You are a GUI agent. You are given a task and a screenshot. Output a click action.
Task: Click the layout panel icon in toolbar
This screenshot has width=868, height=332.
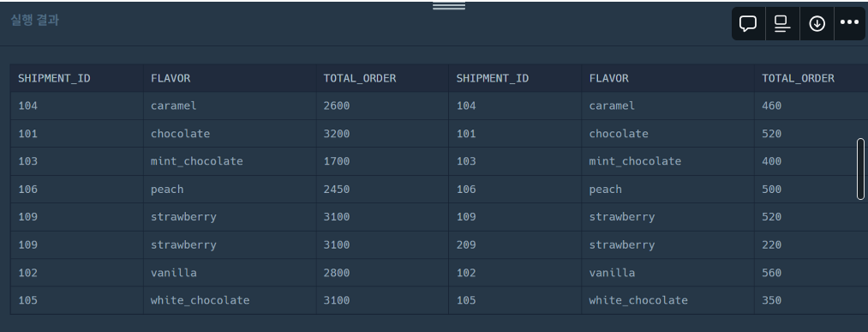click(x=782, y=24)
